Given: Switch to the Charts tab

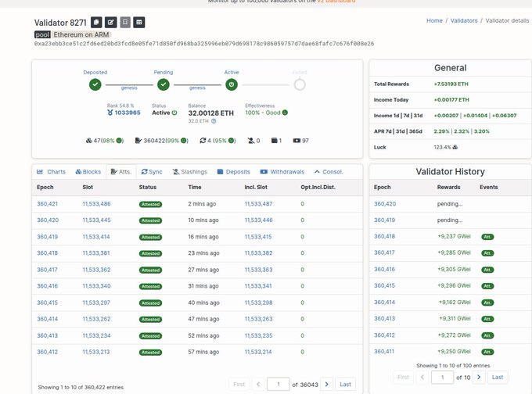Looking at the screenshot, I should tap(52, 171).
